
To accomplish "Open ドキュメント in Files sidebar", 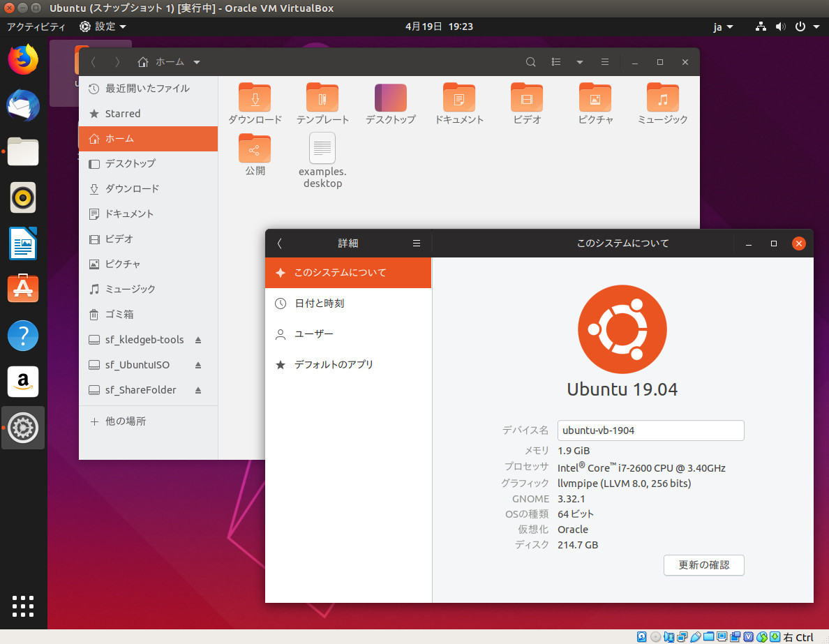I will click(x=148, y=214).
